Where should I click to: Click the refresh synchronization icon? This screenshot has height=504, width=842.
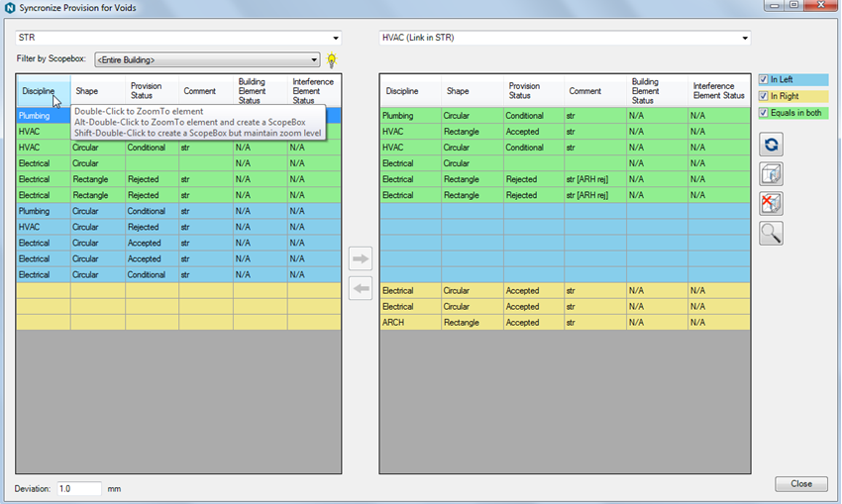[x=771, y=146]
